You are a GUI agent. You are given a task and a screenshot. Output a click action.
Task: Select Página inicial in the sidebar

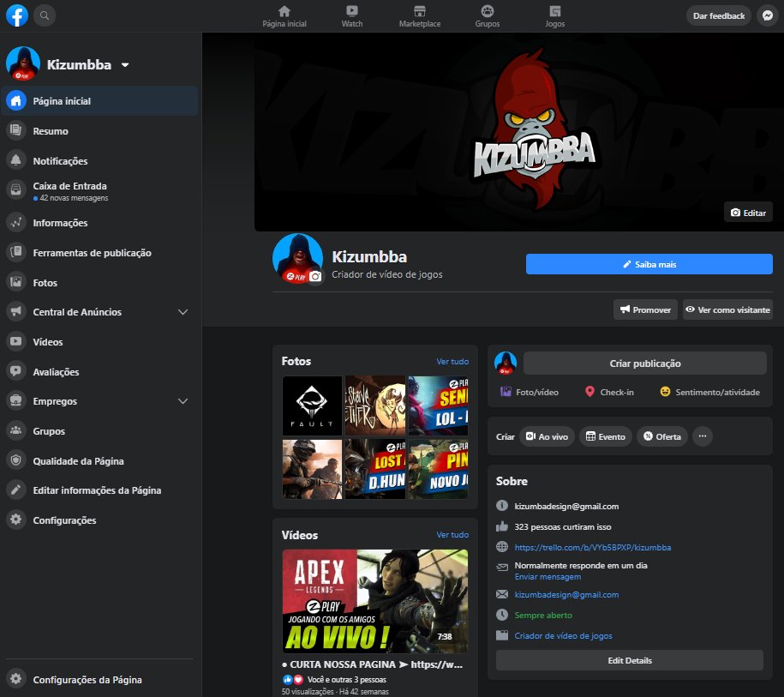(100, 101)
